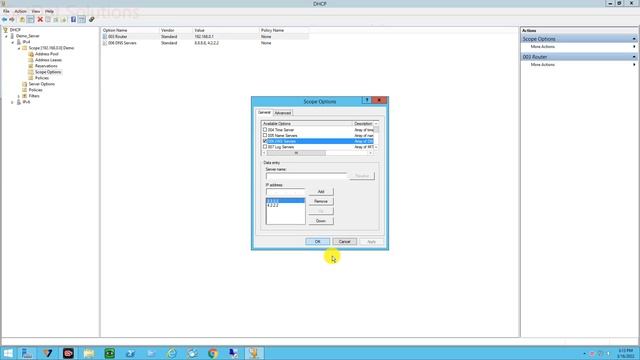Click the Export List toolbar icon
The image size is (640, 360).
coord(64,20)
